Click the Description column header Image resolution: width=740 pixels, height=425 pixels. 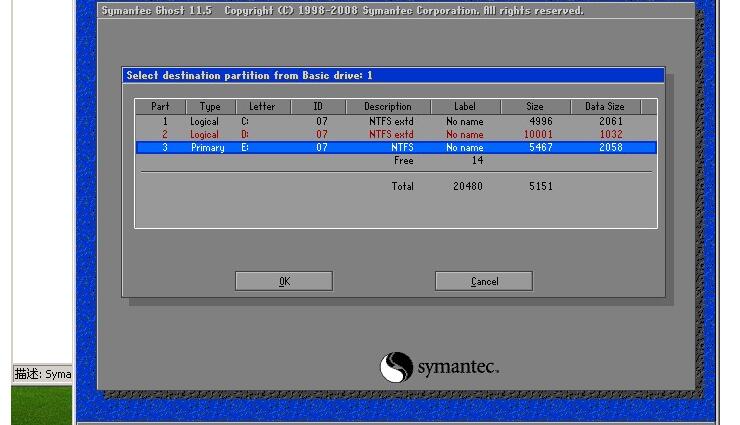388,107
